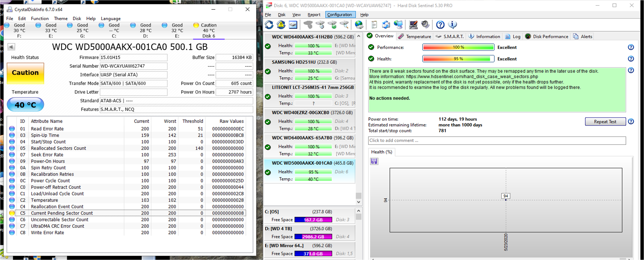Click the surface test disk-with-magnifier icon
The width and height of the screenshot is (644, 260).
click(x=344, y=25)
